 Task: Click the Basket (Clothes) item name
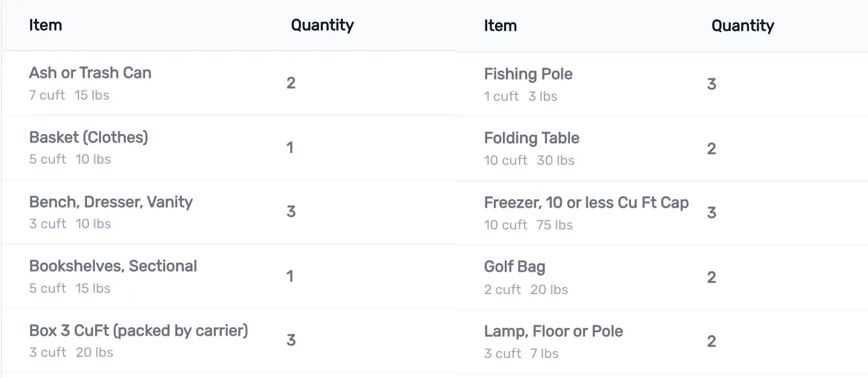pyautogui.click(x=88, y=138)
